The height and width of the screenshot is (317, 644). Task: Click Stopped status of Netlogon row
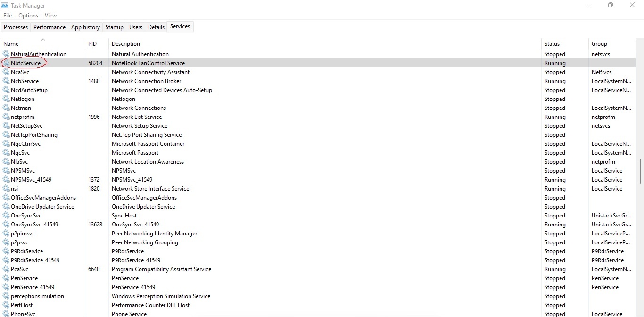(x=555, y=99)
